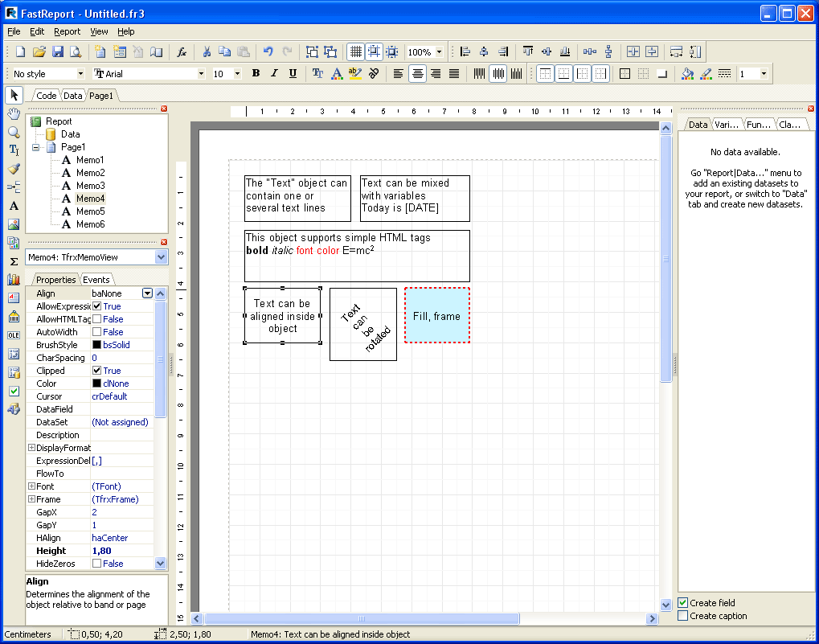The height and width of the screenshot is (644, 819).
Task: Toggle the AllowExpressions checkbox
Action: click(96, 306)
